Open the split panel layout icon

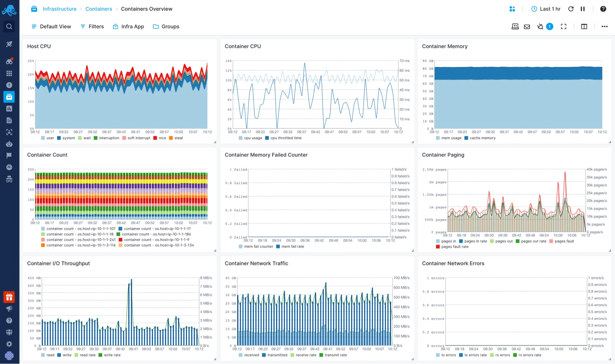[584, 26]
